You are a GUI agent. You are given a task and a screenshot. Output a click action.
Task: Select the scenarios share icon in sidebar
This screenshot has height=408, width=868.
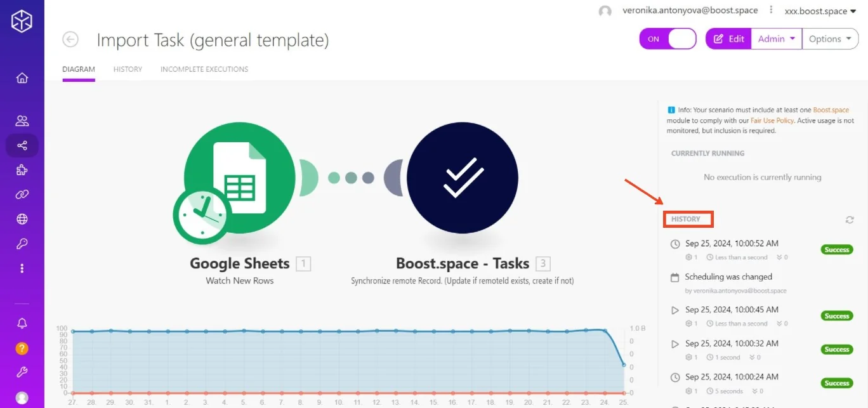pyautogui.click(x=22, y=145)
